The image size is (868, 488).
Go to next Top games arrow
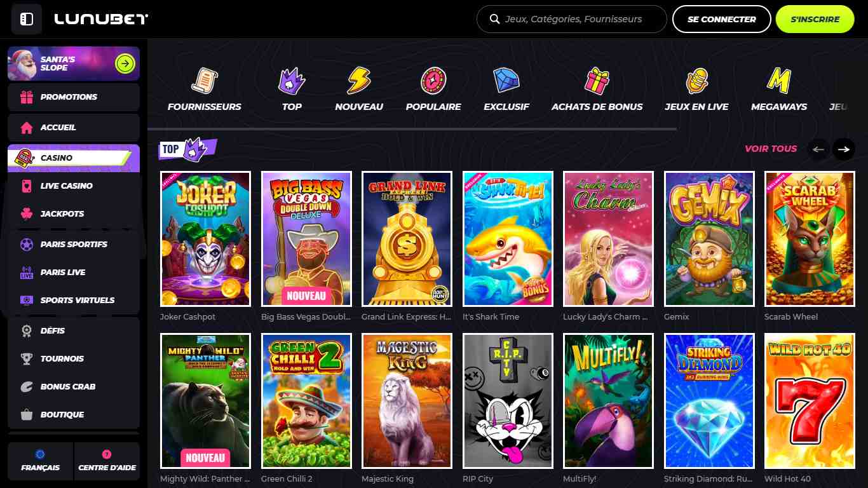[x=844, y=149]
